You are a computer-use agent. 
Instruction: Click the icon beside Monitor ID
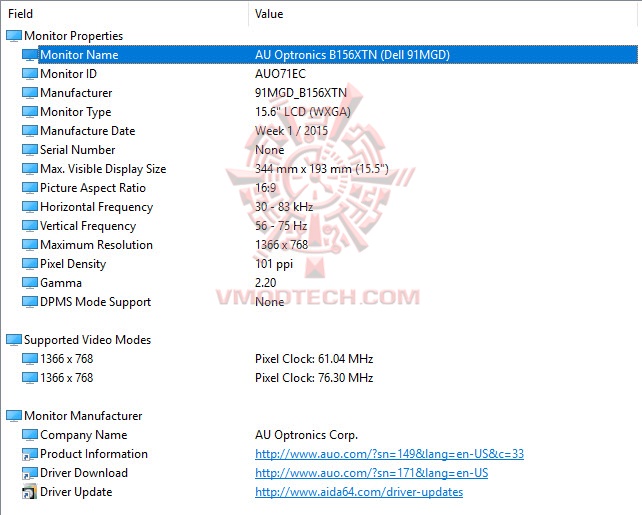[x=30, y=74]
